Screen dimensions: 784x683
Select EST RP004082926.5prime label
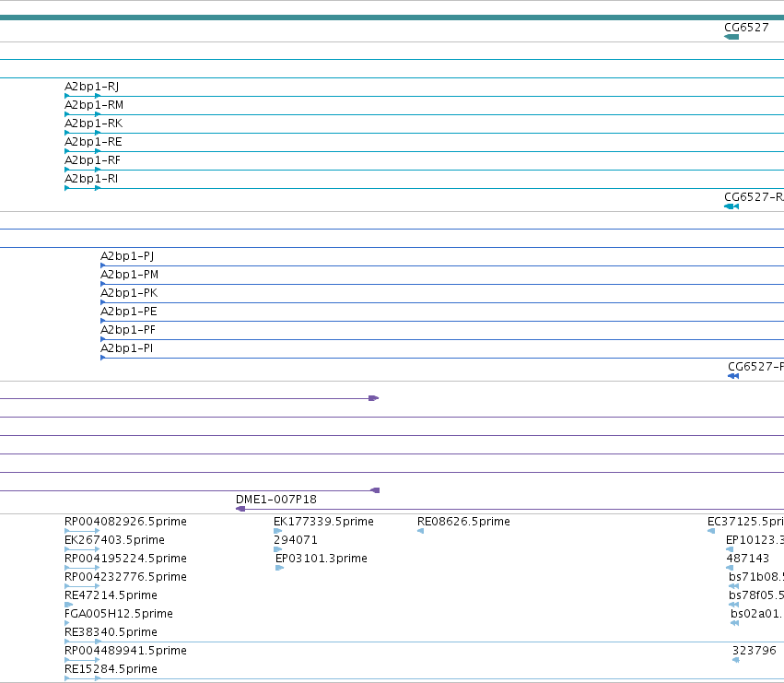click(x=125, y=522)
